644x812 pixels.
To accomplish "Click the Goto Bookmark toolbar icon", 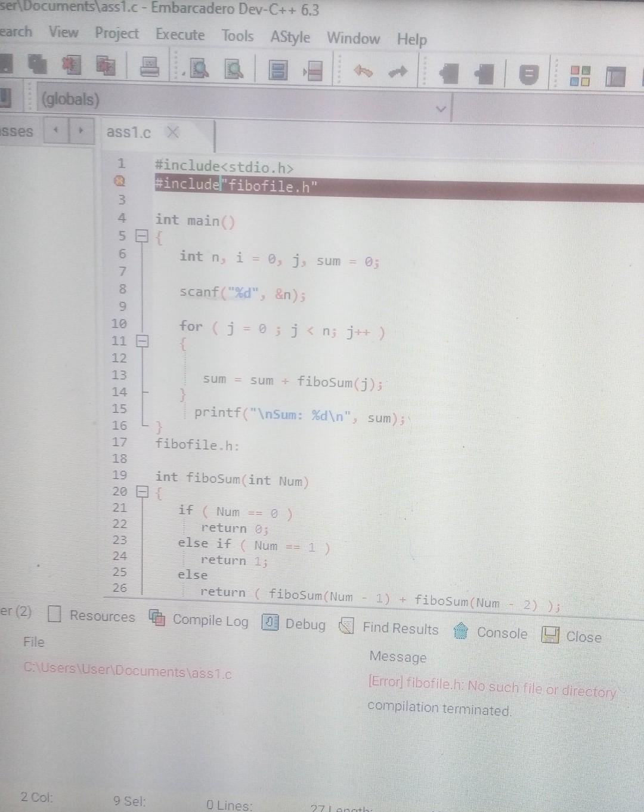I will pos(485,74).
